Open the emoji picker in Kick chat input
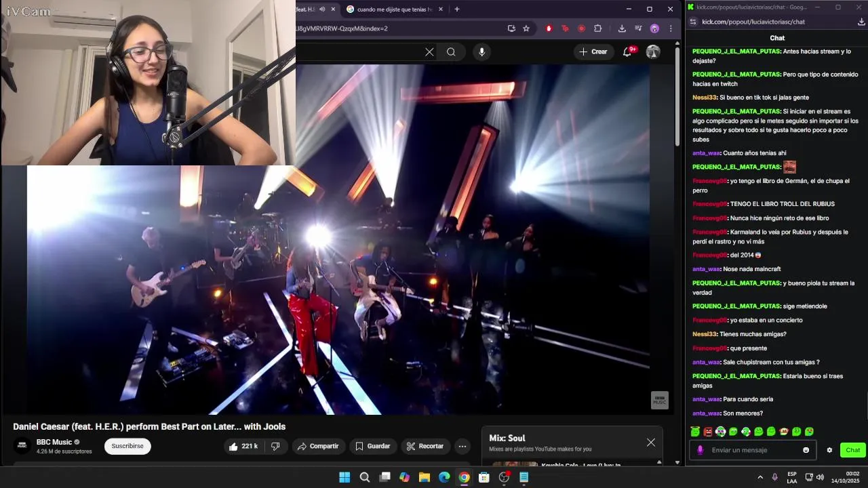Screen dimensions: 868x488 [x=806, y=450]
